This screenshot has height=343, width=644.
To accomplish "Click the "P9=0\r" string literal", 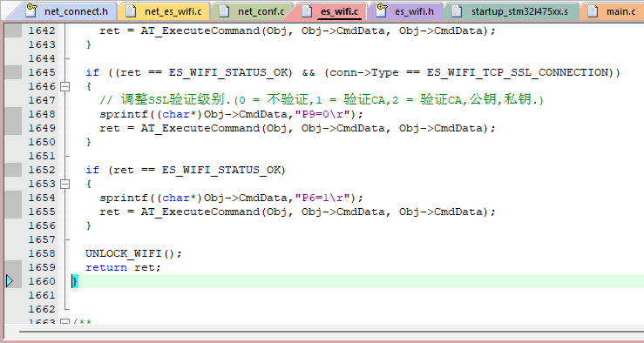I will tap(322, 114).
